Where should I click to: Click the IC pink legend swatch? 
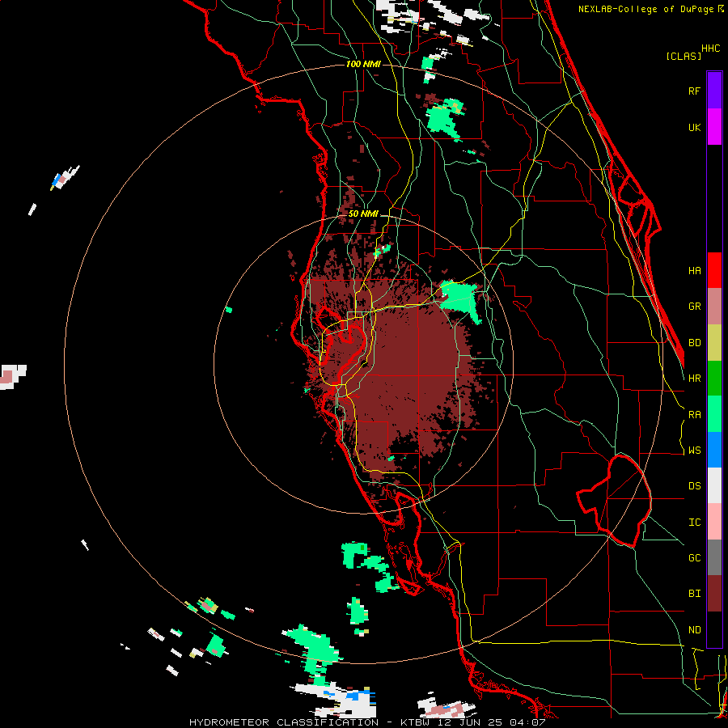point(714,522)
